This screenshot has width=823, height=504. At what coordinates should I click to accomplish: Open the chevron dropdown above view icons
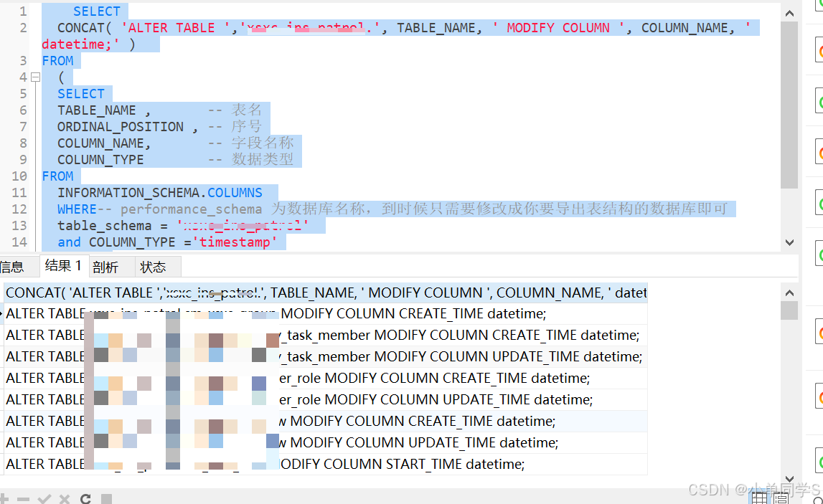(789, 479)
